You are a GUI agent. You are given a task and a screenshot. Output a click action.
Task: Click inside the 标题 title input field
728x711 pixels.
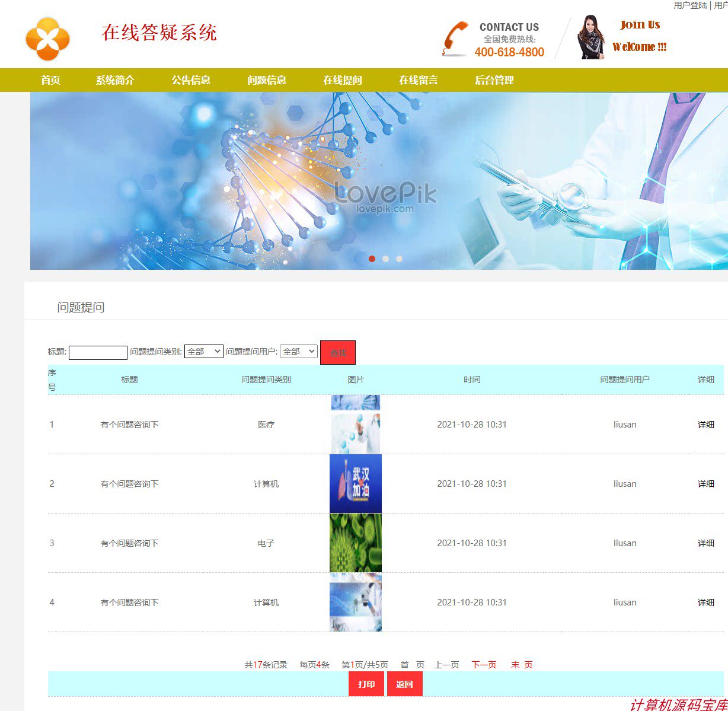click(98, 352)
